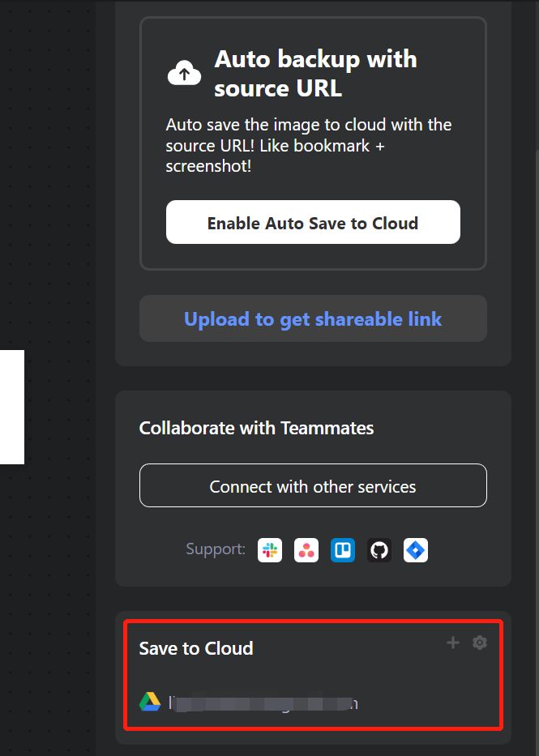
Task: Click the Auto backup with source URL title
Action: click(x=315, y=73)
